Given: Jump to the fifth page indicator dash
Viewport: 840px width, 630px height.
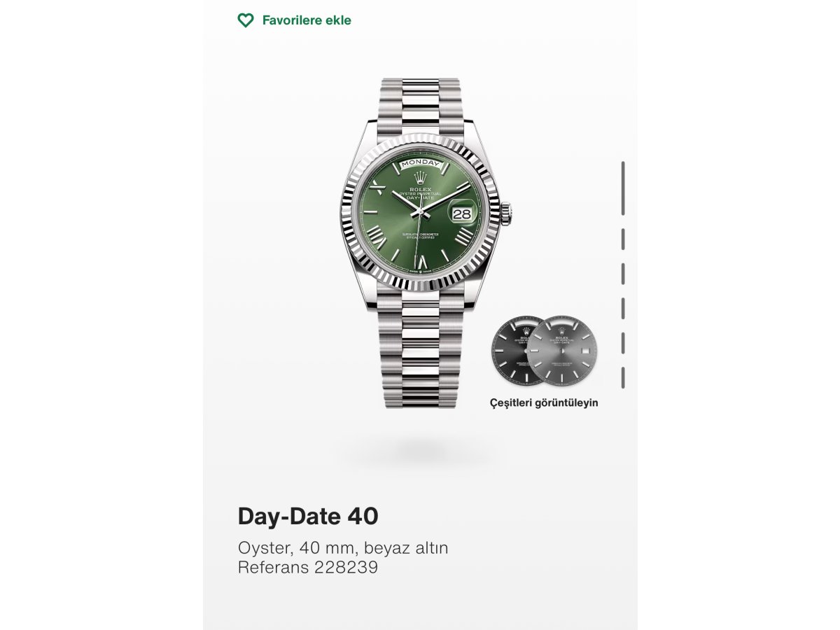Looking at the screenshot, I should click(622, 343).
